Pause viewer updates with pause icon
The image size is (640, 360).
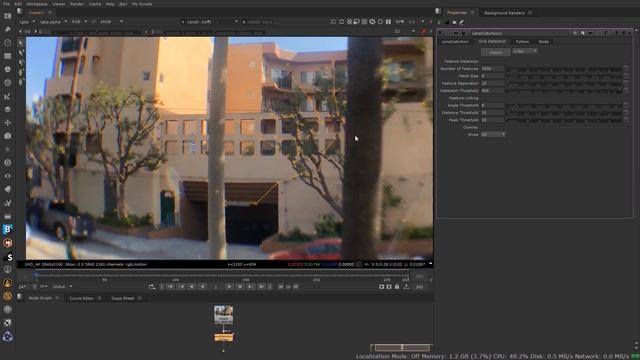pyautogui.click(x=389, y=22)
